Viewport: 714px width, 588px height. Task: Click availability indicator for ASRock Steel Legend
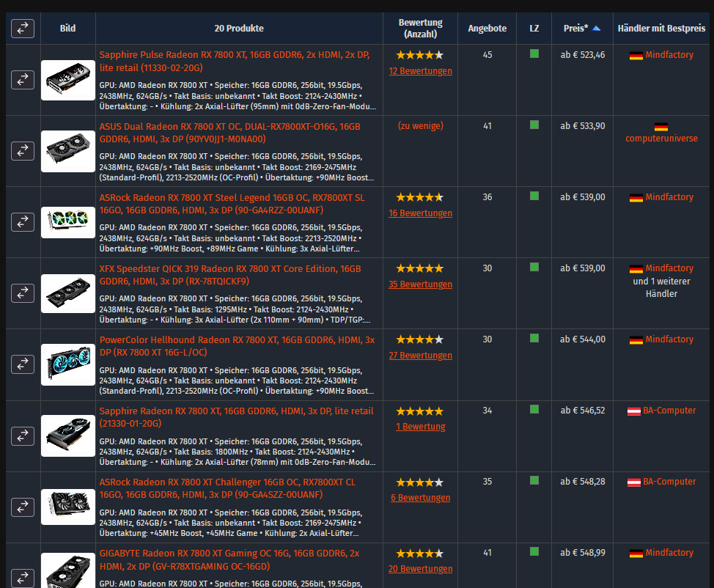[534, 196]
